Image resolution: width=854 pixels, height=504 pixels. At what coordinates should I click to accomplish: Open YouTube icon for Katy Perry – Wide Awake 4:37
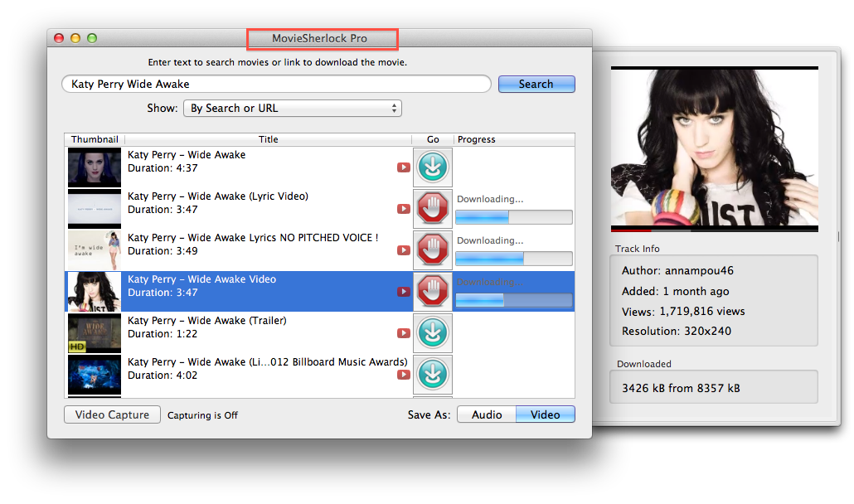[x=404, y=167]
